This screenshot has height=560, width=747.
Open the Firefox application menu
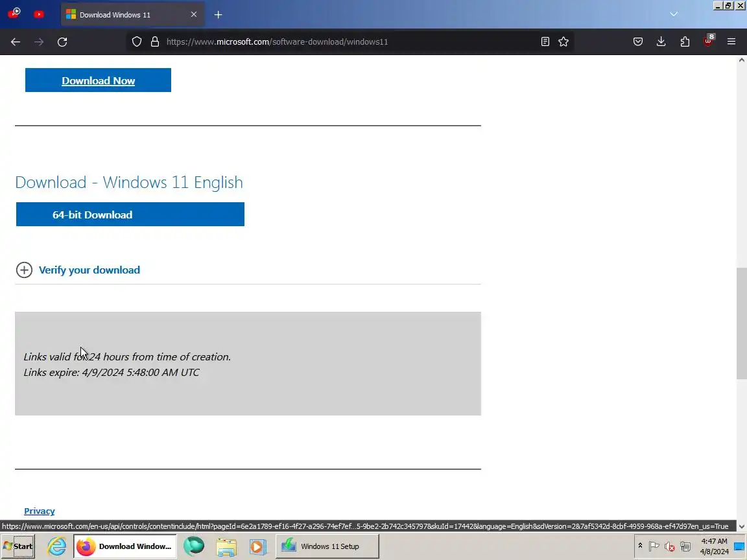731,42
